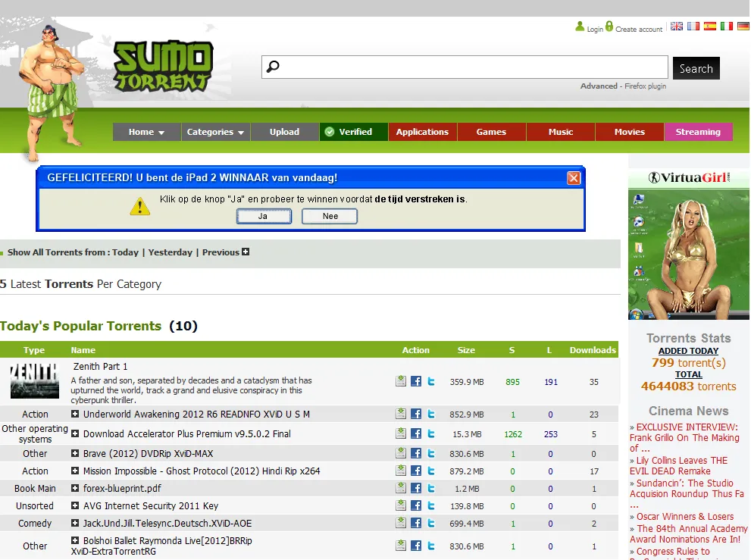The width and height of the screenshot is (751, 560).
Task: Open the Categories dropdown menu
Action: tap(216, 132)
